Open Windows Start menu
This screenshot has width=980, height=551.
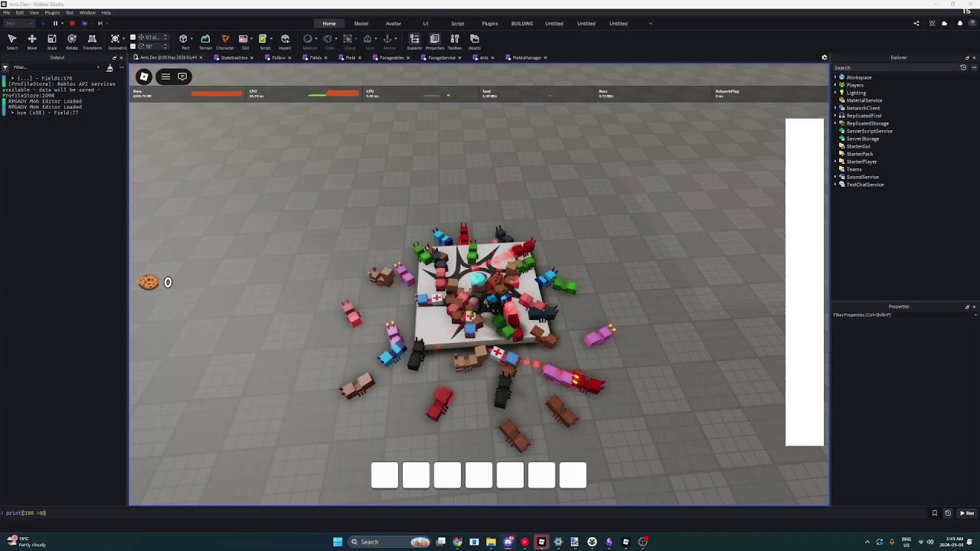[338, 542]
